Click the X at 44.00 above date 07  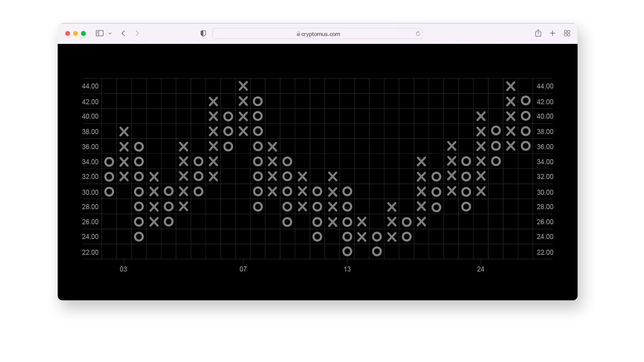(243, 86)
